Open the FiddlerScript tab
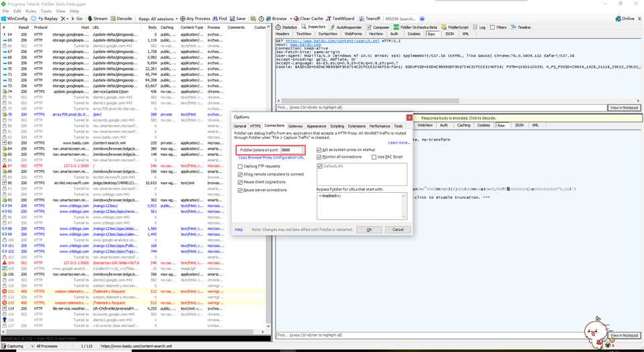Image resolution: width=644 pixels, height=352 pixels. point(455,27)
